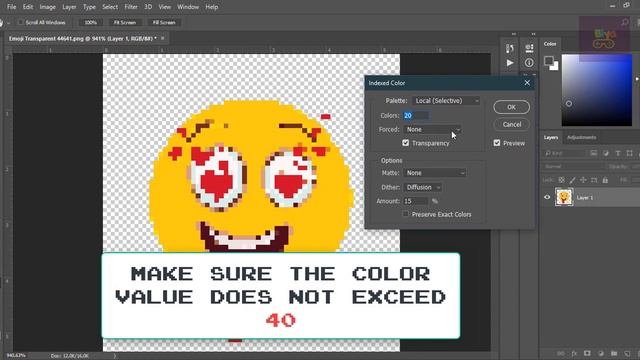640x360 pixels.
Task: Open the Properties panel icon
Action: pos(529,49)
